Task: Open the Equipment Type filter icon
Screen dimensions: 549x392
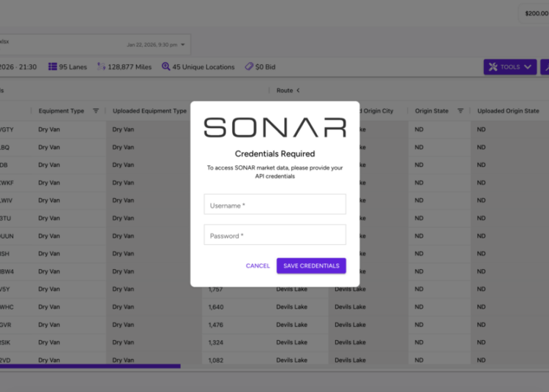Action: click(x=96, y=111)
